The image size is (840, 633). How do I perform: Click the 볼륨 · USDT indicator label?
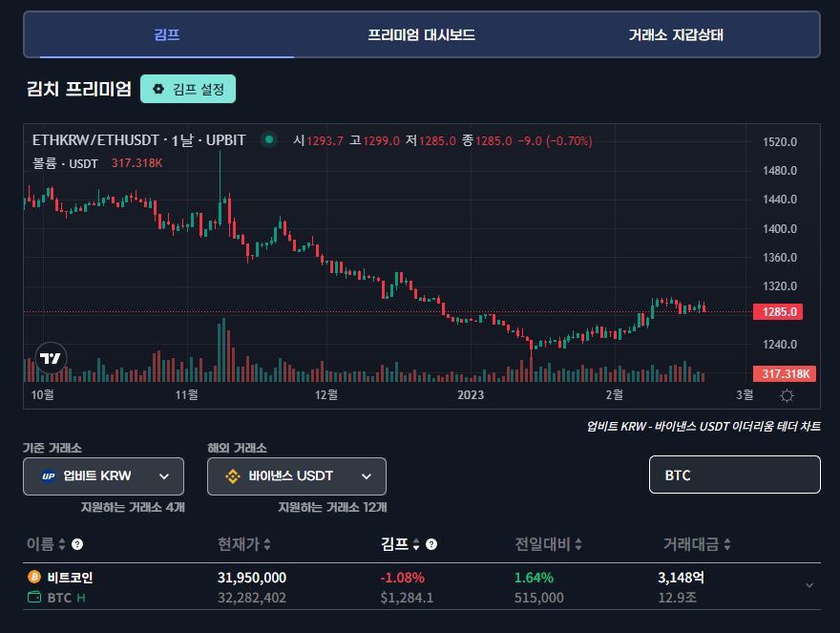(65, 163)
